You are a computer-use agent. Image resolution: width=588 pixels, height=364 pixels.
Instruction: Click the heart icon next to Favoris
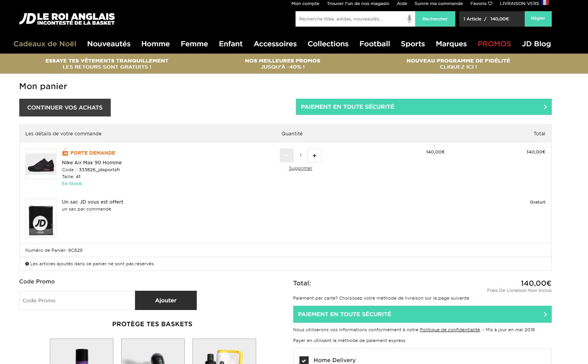coord(490,3)
